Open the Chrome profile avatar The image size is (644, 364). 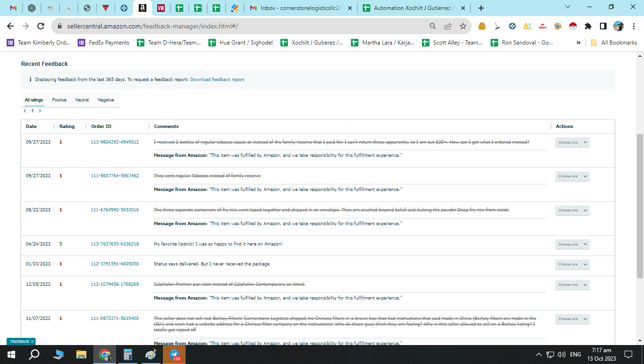(618, 26)
